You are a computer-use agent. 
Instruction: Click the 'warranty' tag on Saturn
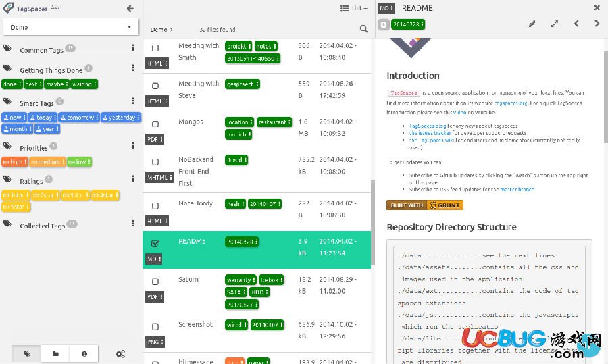(240, 280)
